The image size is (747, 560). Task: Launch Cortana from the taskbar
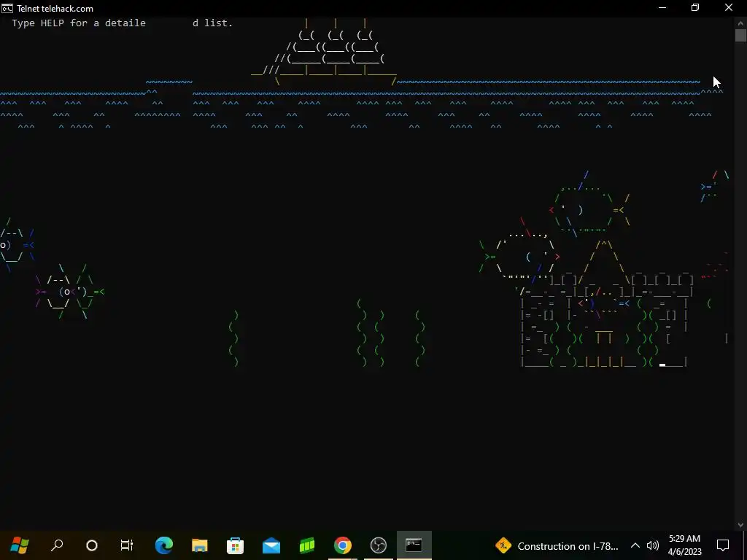pyautogui.click(x=91, y=545)
